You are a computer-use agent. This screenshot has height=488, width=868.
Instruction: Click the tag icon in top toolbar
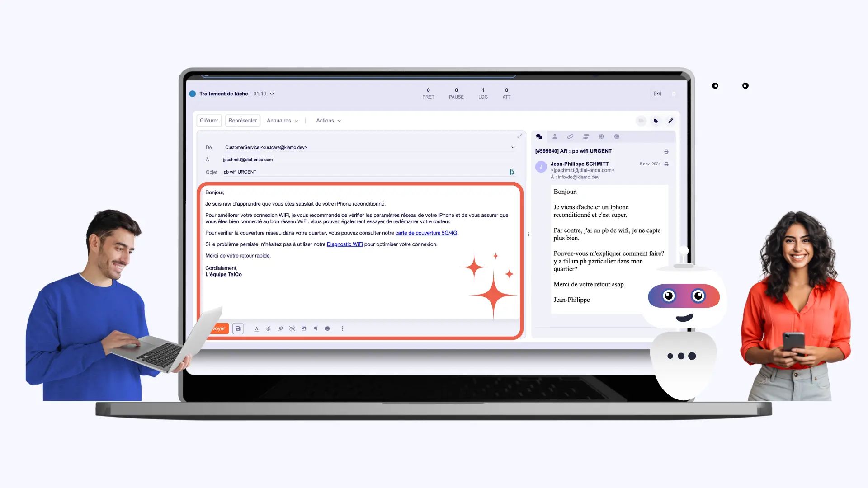click(656, 121)
